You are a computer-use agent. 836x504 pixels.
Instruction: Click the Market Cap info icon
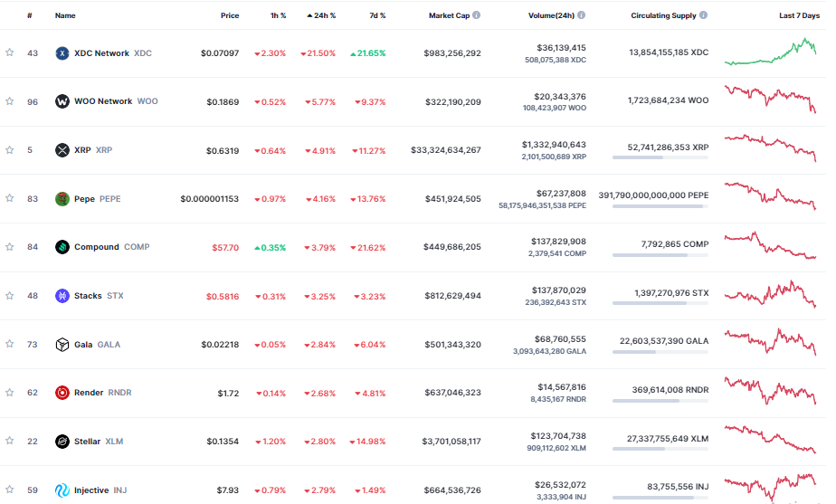(477, 15)
